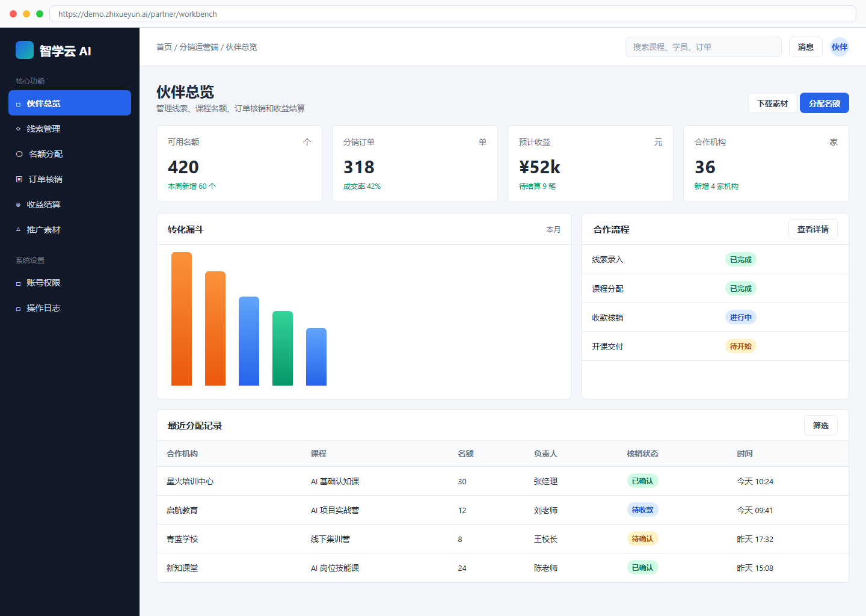Screen dimensions: 866x616
Task: Open 线索管理 from the sidebar
Action: (x=70, y=129)
